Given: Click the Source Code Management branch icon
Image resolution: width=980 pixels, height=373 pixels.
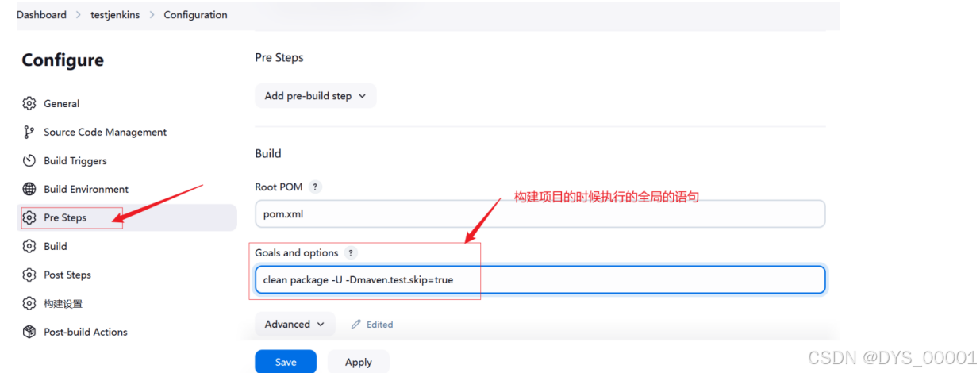Looking at the screenshot, I should pos(29,132).
